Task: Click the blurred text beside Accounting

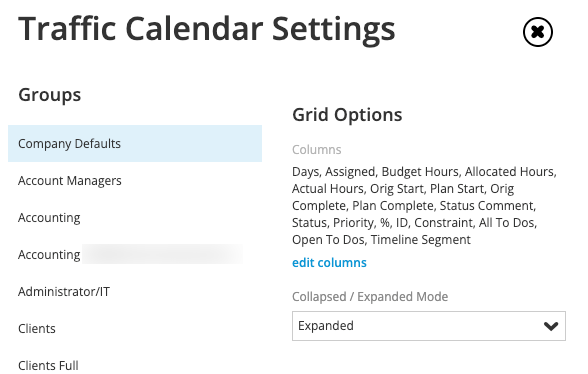Action: pos(162,254)
